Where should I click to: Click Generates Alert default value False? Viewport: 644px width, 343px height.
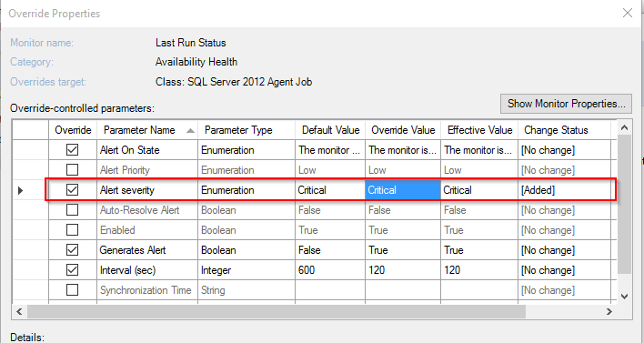click(330, 250)
